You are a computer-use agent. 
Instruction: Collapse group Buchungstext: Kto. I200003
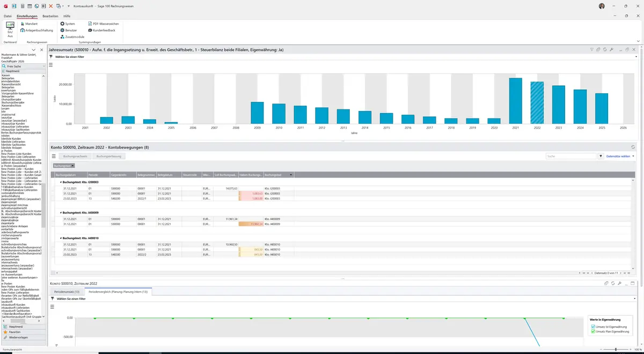pos(60,182)
